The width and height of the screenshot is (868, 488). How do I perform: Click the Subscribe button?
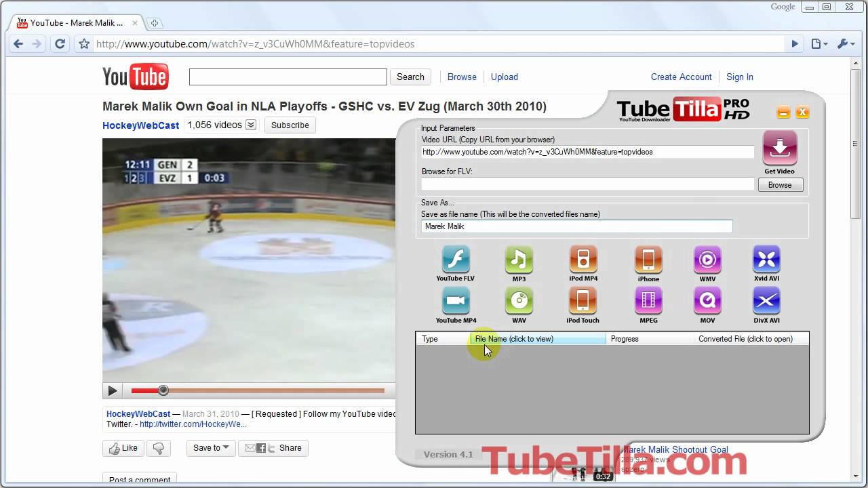pyautogui.click(x=290, y=125)
